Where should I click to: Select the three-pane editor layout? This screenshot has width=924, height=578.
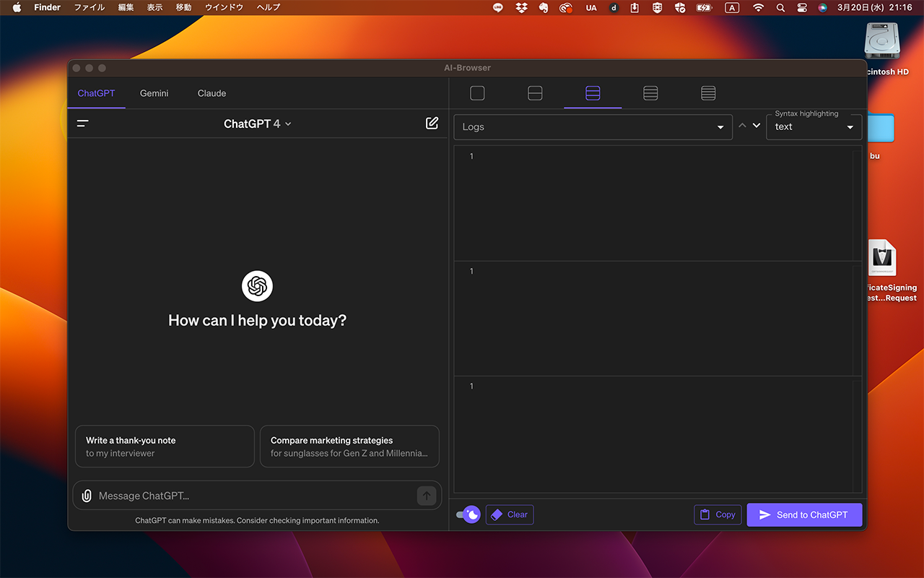[593, 93]
